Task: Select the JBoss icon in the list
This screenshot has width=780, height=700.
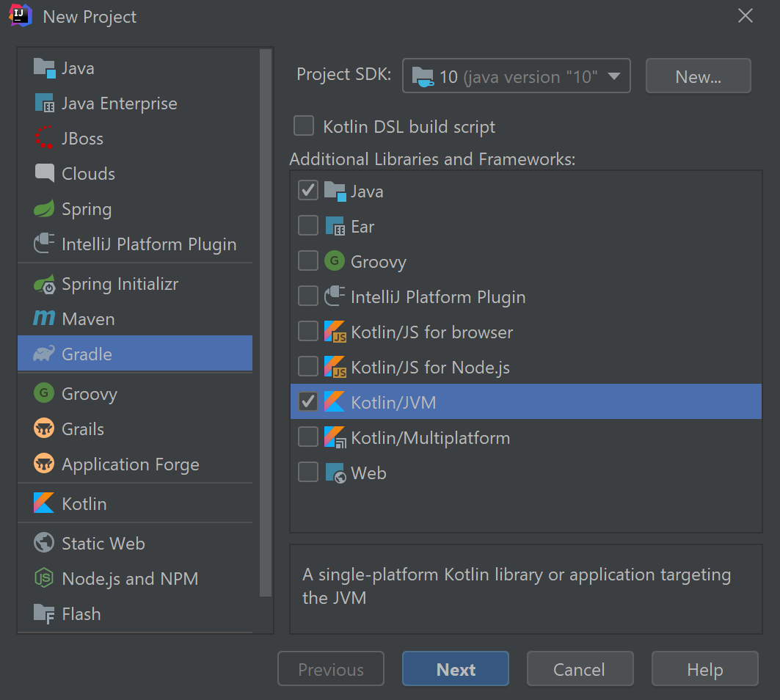Action: (44, 139)
